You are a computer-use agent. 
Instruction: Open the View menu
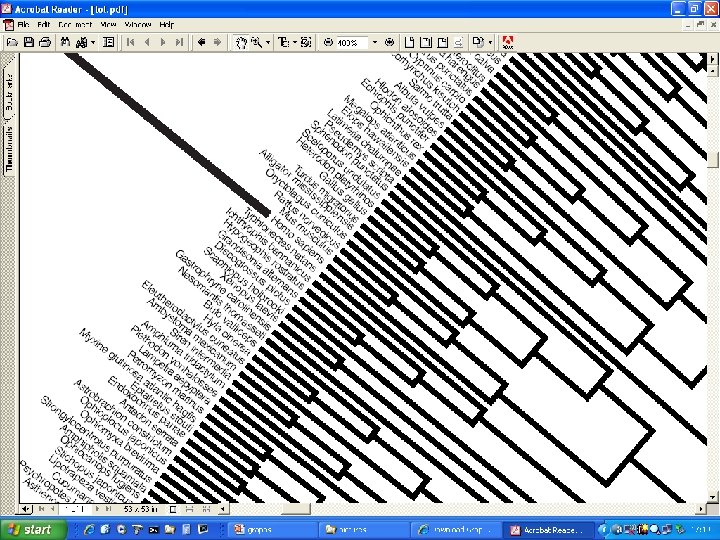tap(108, 24)
